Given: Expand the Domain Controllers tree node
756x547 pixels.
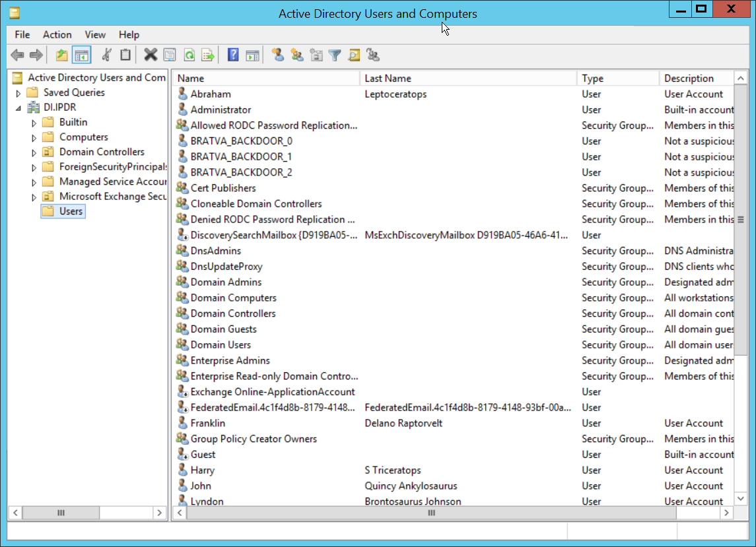Looking at the screenshot, I should 34,153.
